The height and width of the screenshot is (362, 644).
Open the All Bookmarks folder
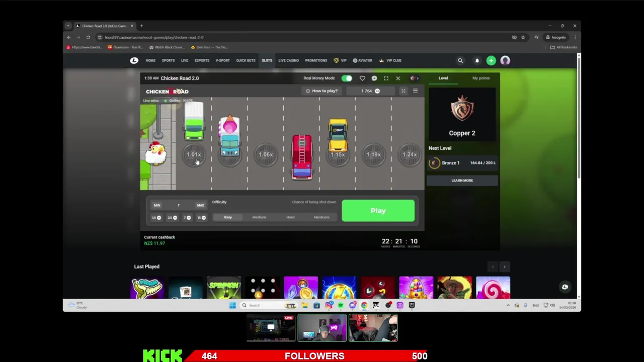pos(563,47)
